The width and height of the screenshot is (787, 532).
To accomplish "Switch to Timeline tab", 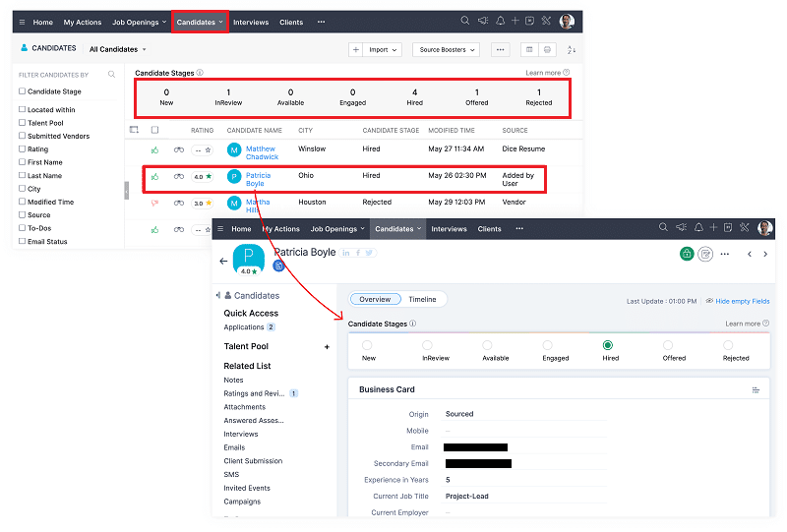I will [x=422, y=299].
